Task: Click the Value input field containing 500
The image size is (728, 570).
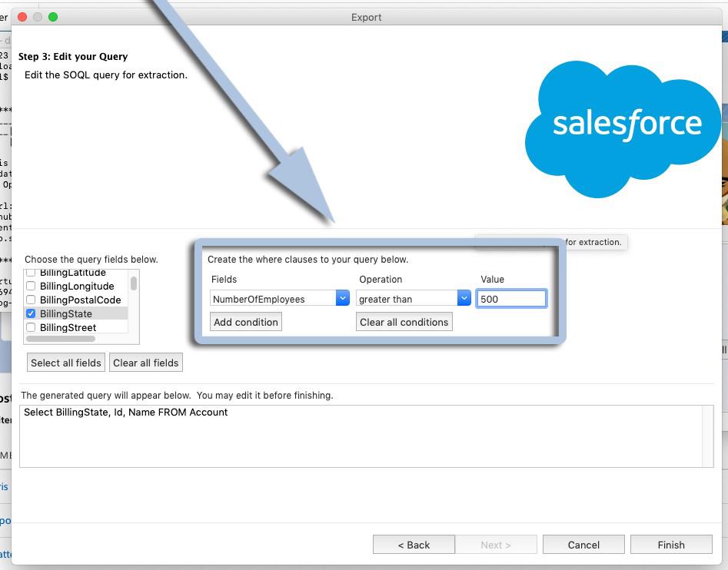Action: 511,299
